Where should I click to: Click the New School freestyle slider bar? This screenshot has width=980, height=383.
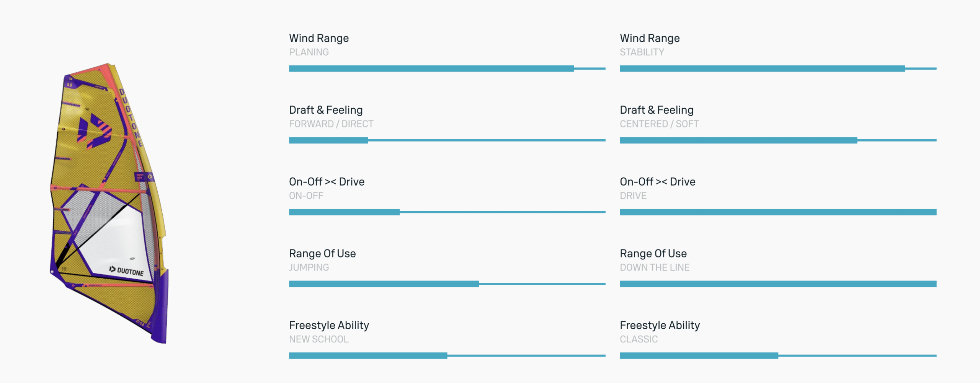pyautogui.click(x=447, y=355)
